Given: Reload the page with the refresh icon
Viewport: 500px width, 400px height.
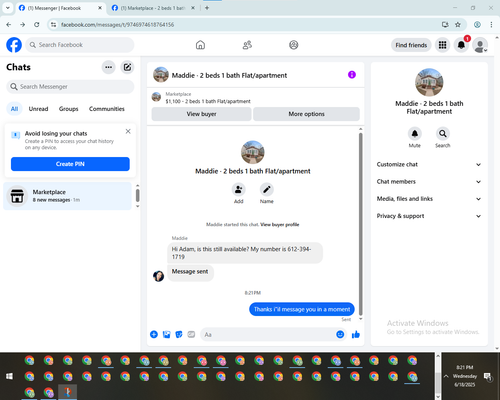Looking at the screenshot, I should click(x=37, y=25).
